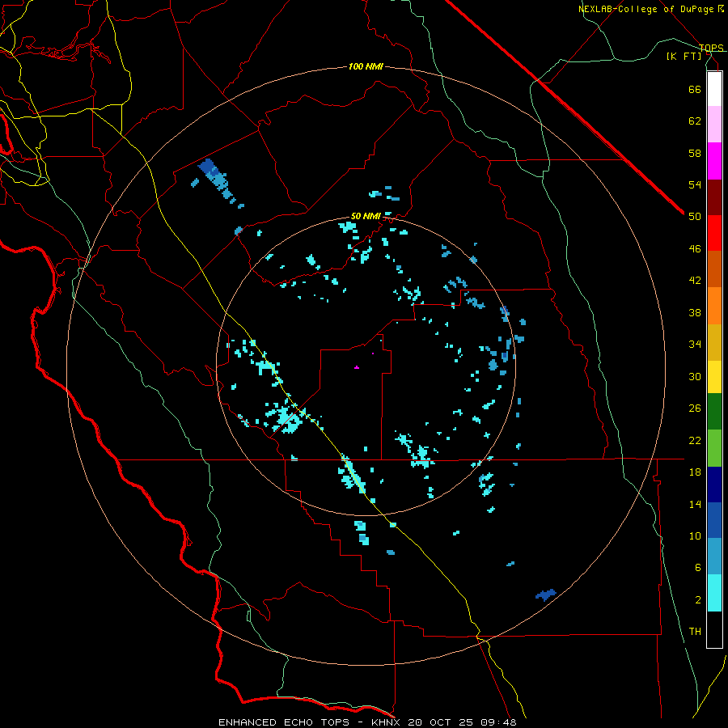The height and width of the screenshot is (728, 728).
Task: Click the '34' legend value
Action: click(x=695, y=345)
